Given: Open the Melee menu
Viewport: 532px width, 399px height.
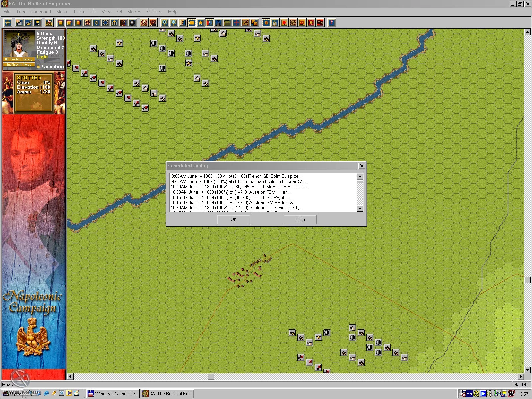Looking at the screenshot, I should pos(62,12).
